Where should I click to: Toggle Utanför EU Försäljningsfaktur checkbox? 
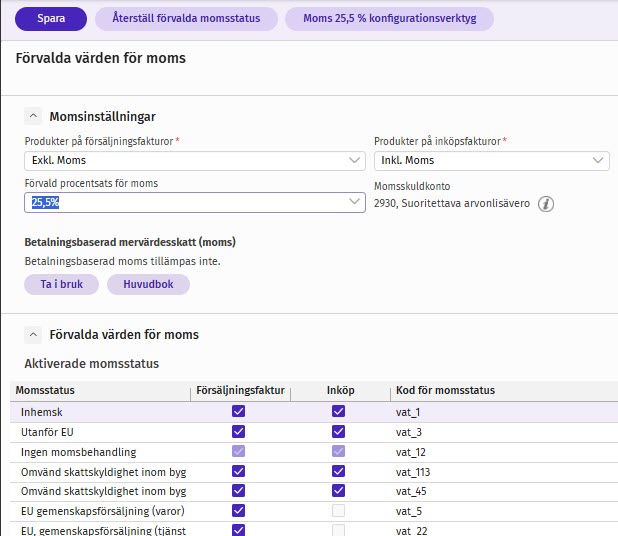click(238, 432)
